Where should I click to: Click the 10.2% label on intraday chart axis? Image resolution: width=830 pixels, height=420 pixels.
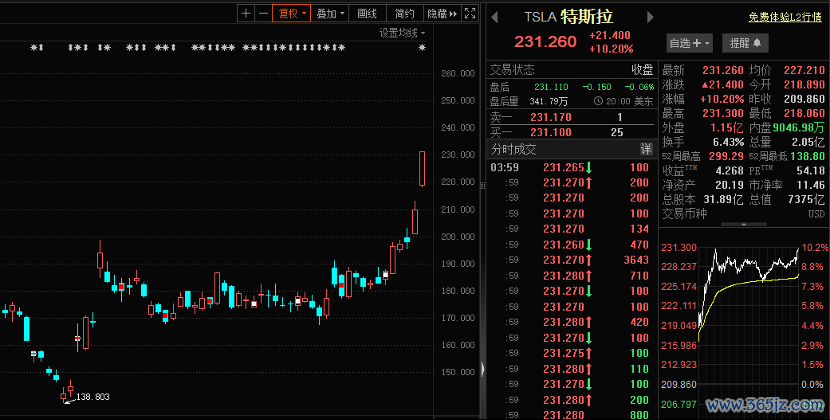tap(815, 247)
